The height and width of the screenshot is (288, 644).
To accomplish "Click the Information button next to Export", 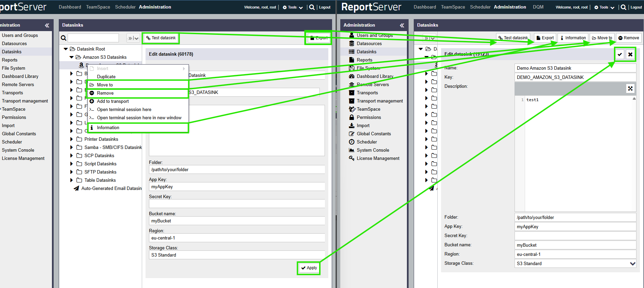I will [573, 38].
